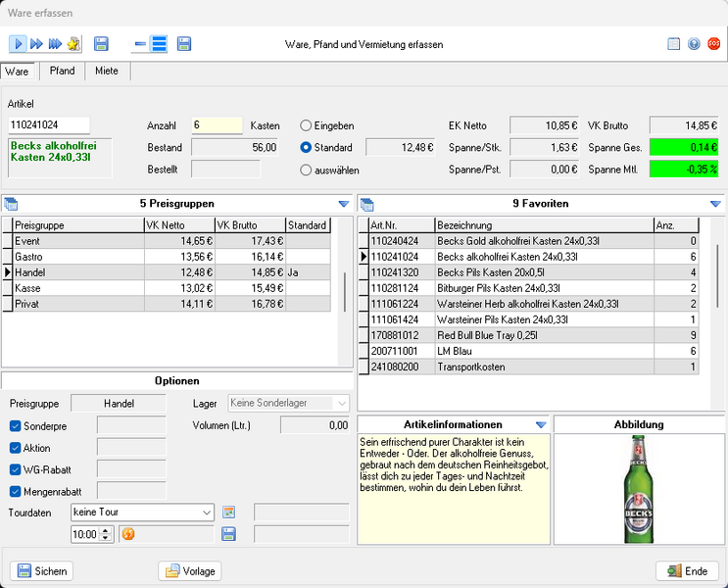Image resolution: width=728 pixels, height=588 pixels.
Task: Increase the 10:00 time with up stepper
Action: tap(106, 530)
